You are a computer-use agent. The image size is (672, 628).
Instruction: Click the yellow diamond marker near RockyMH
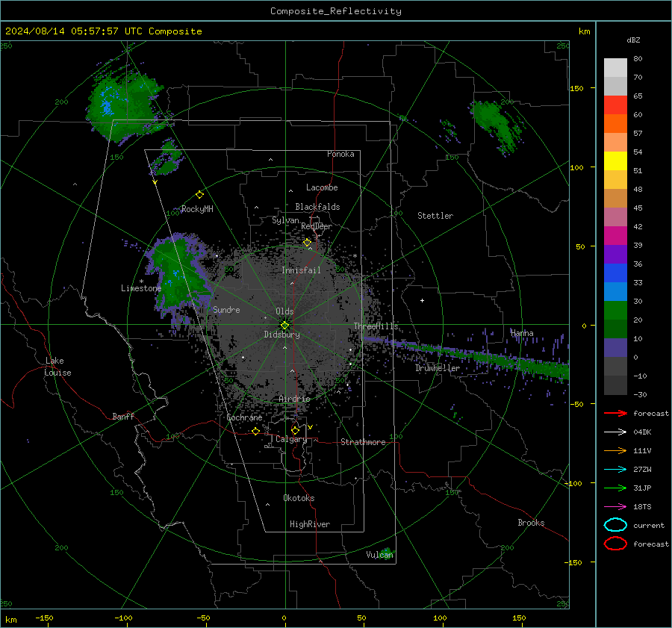(199, 195)
